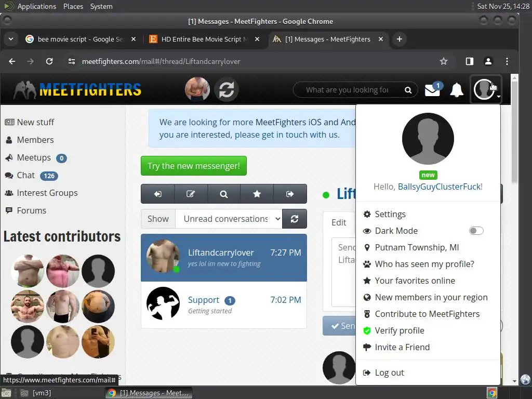
Task: Open the mail envelope icon with badge
Action: pos(433,89)
